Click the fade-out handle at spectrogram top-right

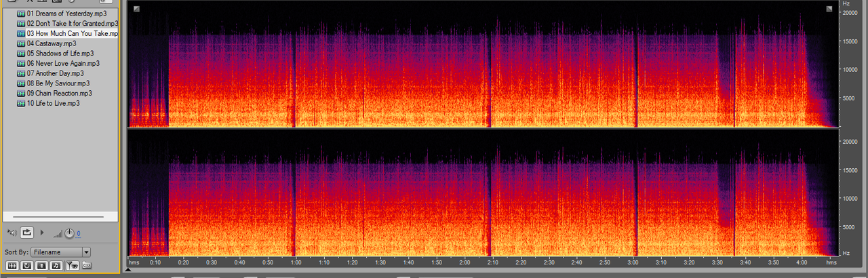point(829,9)
